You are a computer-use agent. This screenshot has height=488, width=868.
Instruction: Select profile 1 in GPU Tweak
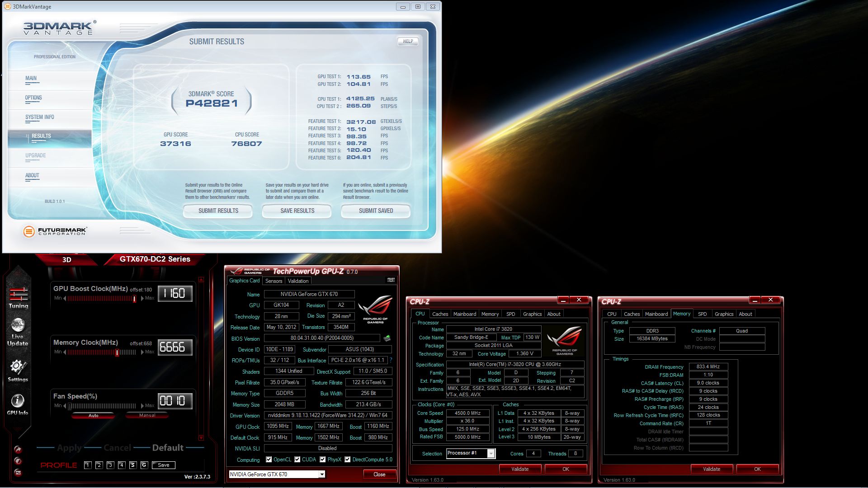coord(88,465)
